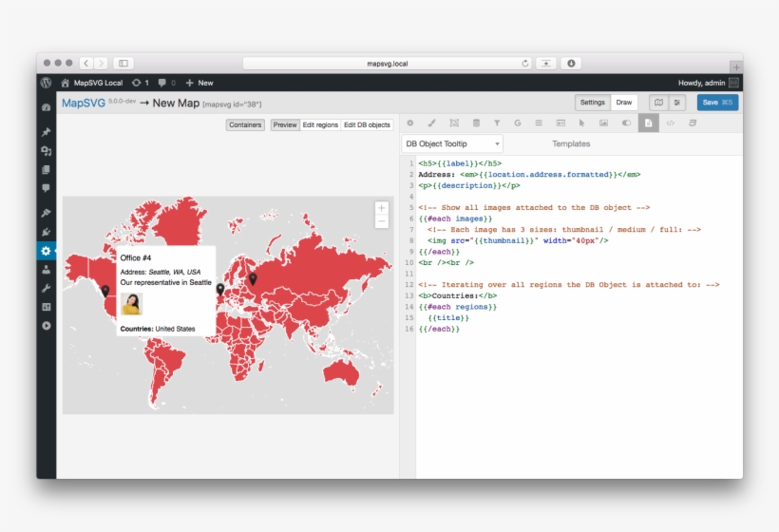Click the WordPress logo in admin bar
The image size is (779, 532).
coord(47,83)
